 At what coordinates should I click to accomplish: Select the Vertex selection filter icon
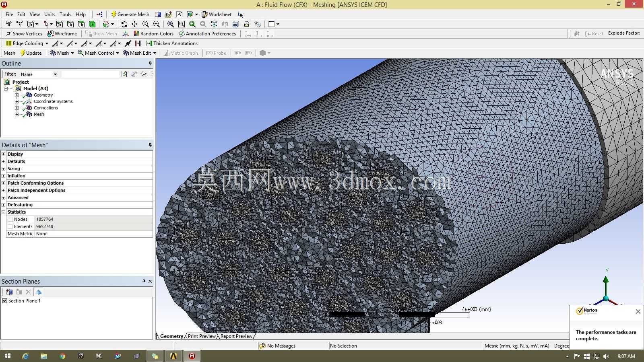[60, 24]
